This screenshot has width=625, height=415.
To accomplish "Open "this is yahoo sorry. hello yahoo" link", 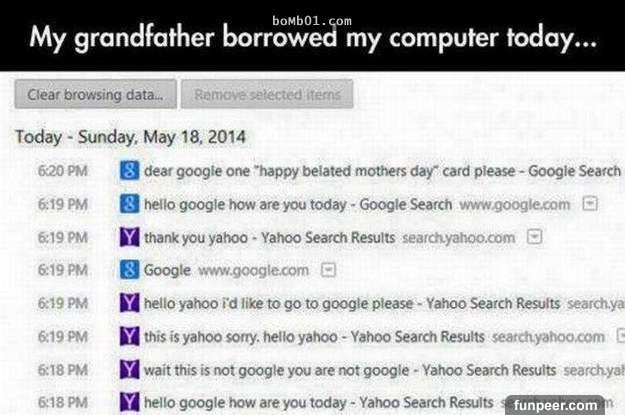I will [x=314, y=336].
